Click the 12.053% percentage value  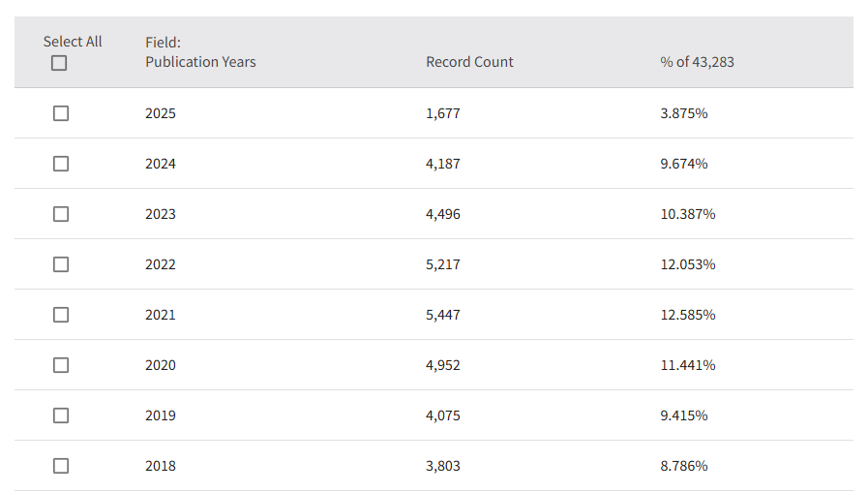point(688,264)
